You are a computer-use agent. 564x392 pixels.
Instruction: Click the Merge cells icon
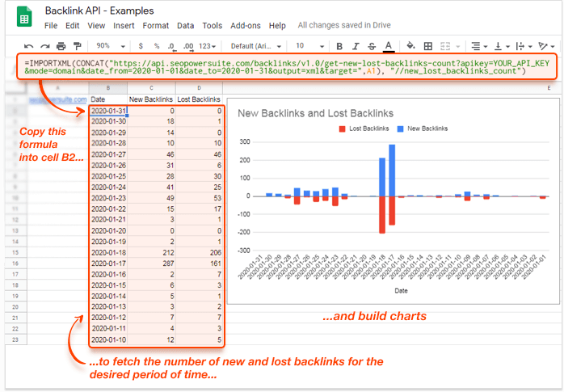[445, 46]
